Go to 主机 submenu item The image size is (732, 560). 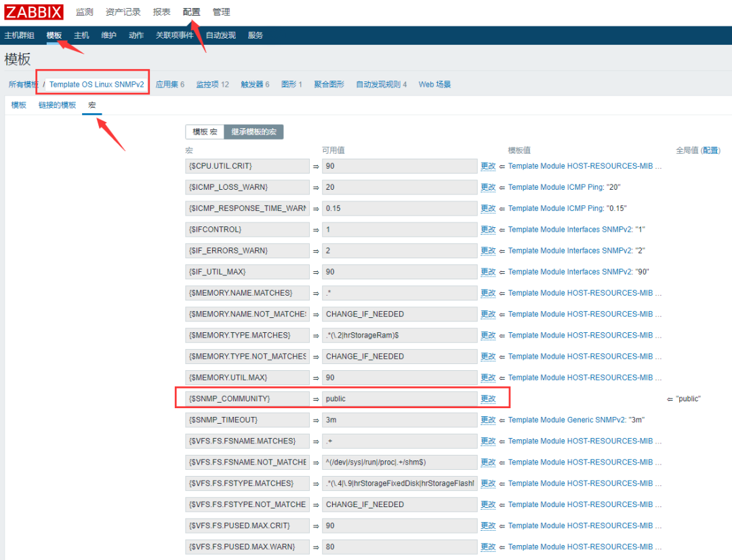point(81,35)
